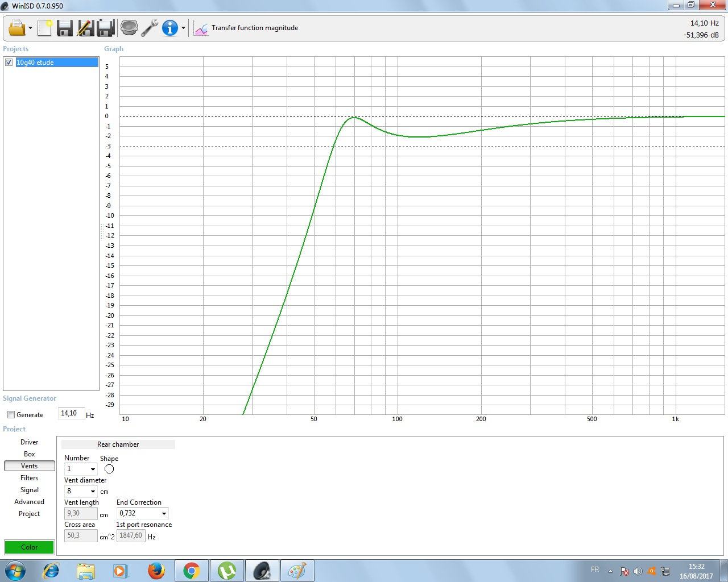Viewport: 728px width, 582px height.
Task: Expand the open-project dropdown arrow
Action: point(30,28)
